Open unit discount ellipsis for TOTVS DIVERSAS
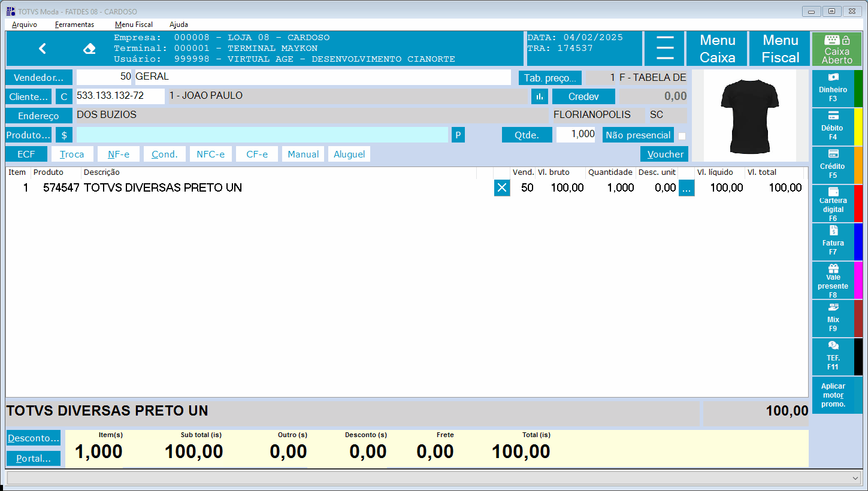This screenshot has width=868, height=491. [686, 188]
